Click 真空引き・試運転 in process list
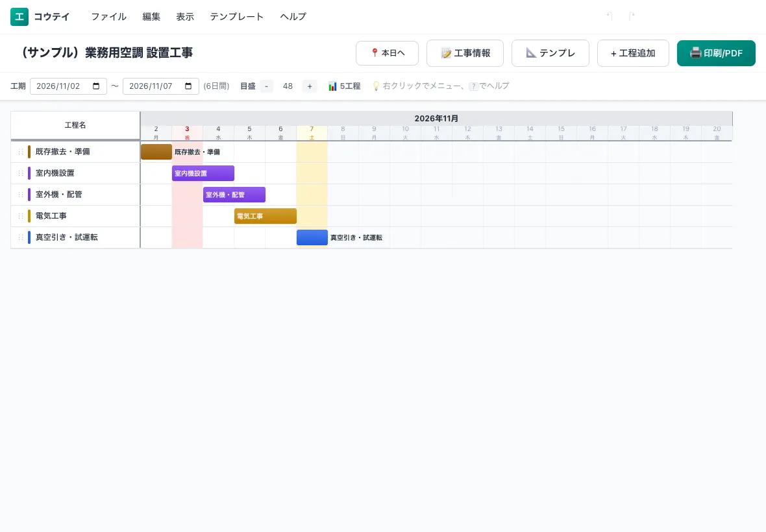This screenshot has height=532, width=766. (66, 237)
